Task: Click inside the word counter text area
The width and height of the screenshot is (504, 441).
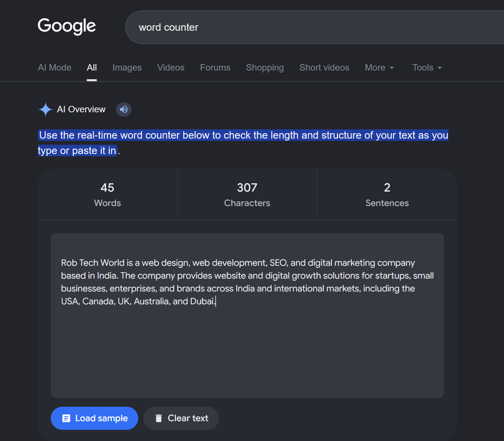Action: 248,316
